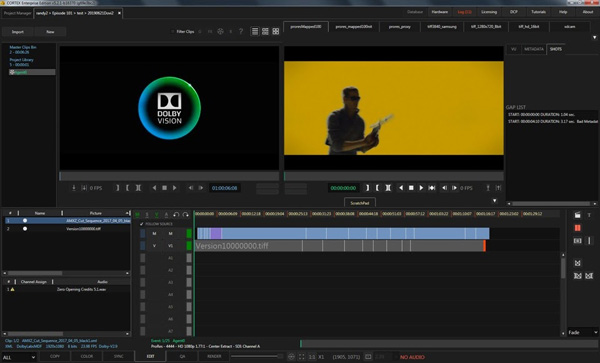The image size is (600, 363).
Task: Click the redo arrow above the timeline tracks
Action: point(186,215)
